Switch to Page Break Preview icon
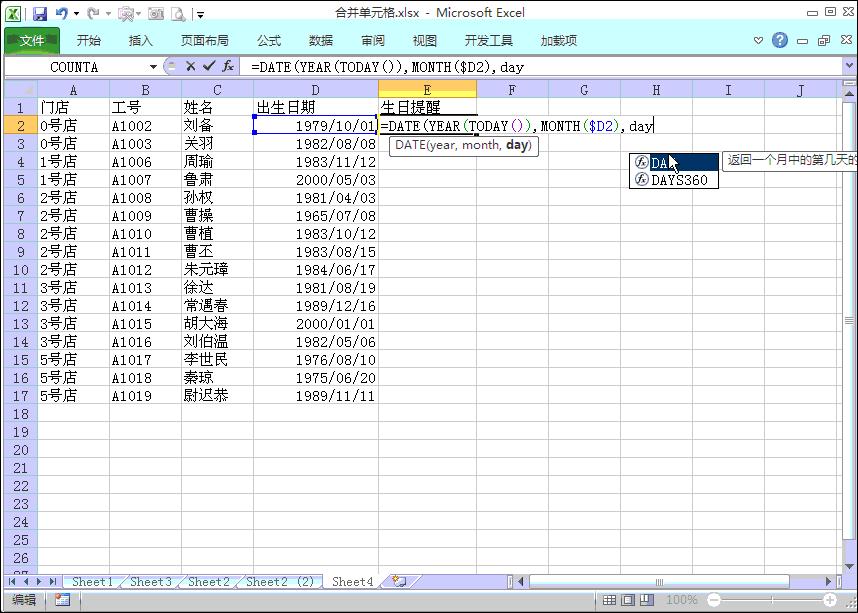Viewport: 858px width, 613px height. 647,600
